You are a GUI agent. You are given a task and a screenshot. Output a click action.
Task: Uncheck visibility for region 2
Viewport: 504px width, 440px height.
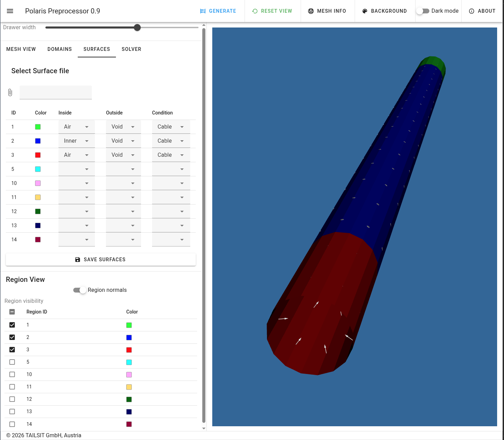coord(12,337)
